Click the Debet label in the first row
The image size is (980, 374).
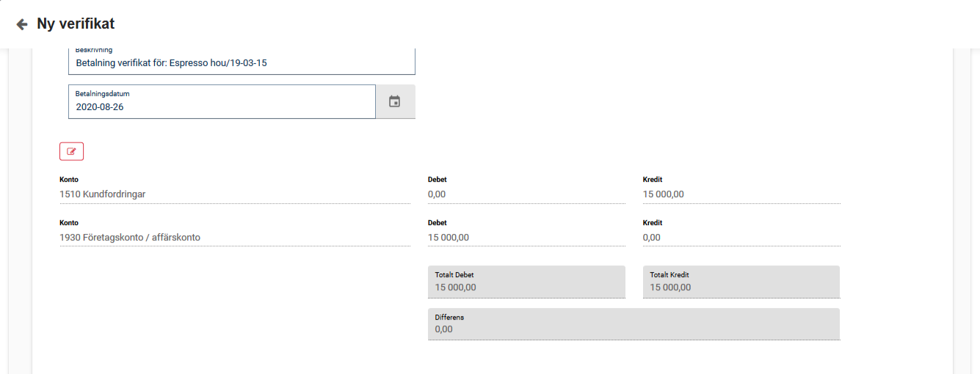(438, 180)
